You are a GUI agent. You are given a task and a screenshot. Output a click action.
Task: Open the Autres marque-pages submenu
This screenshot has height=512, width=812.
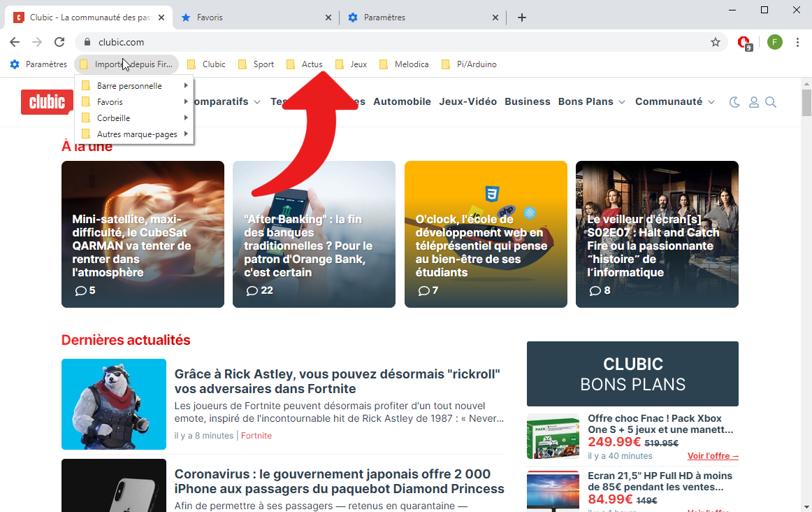(135, 134)
